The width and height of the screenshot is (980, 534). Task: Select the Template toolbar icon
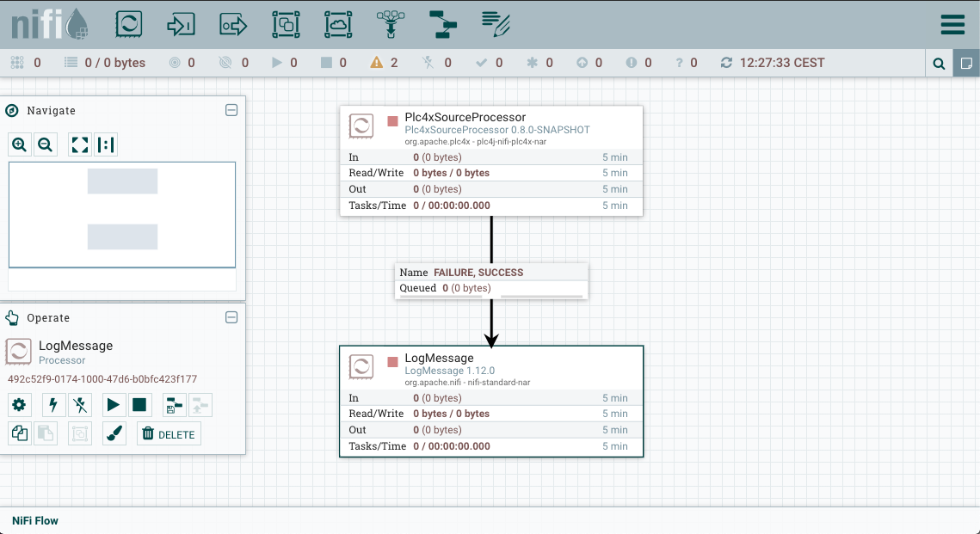(x=443, y=24)
